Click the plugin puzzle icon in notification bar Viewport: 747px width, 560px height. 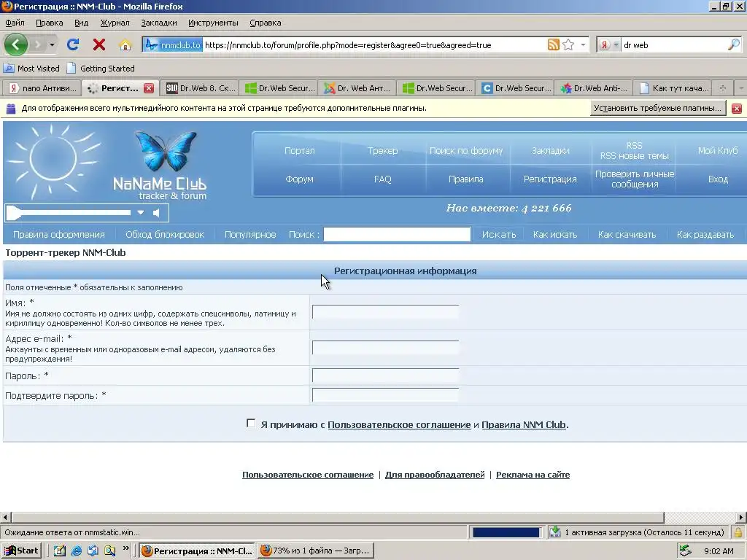[x=10, y=109]
